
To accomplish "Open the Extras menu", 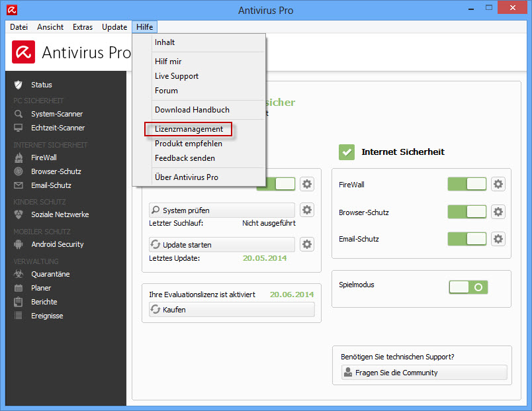I will tap(82, 27).
